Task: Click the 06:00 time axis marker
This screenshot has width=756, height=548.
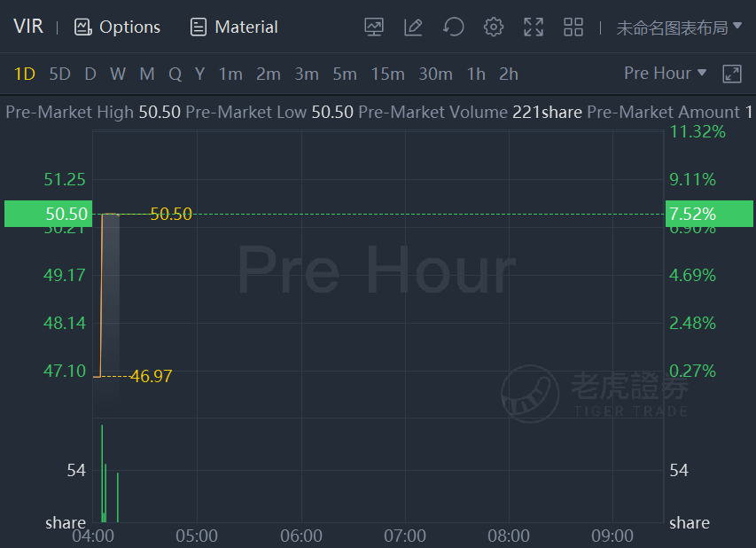Action: coord(301,536)
